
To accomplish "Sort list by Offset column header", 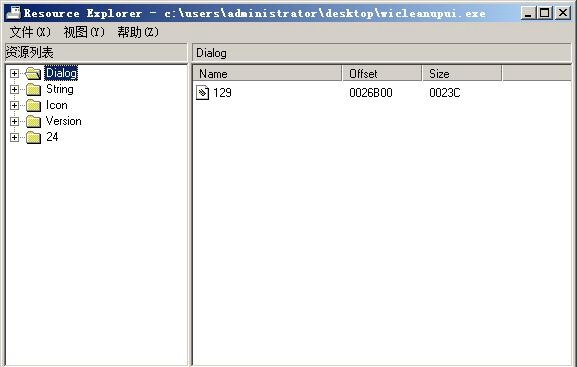I will tap(382, 74).
